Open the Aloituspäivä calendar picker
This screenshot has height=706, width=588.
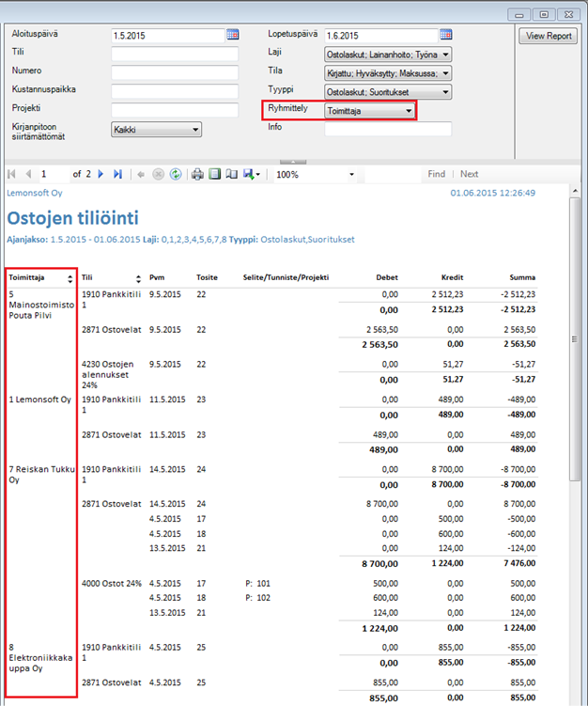[x=233, y=35]
